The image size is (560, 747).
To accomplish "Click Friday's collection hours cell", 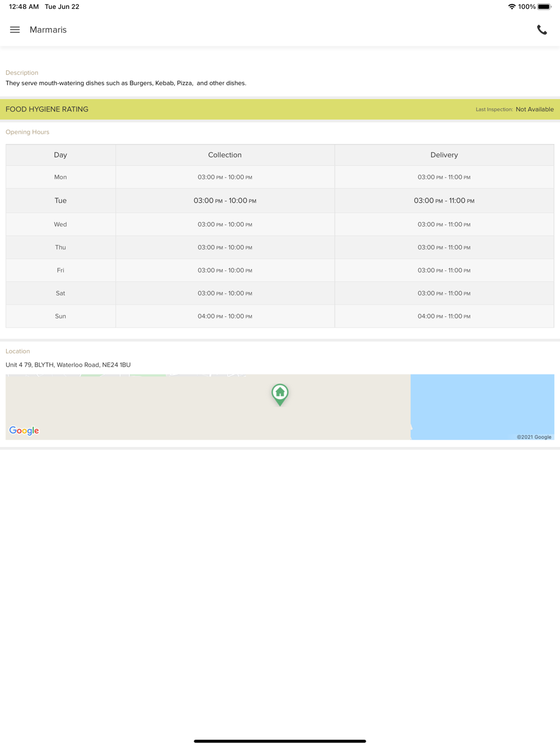I will (225, 270).
